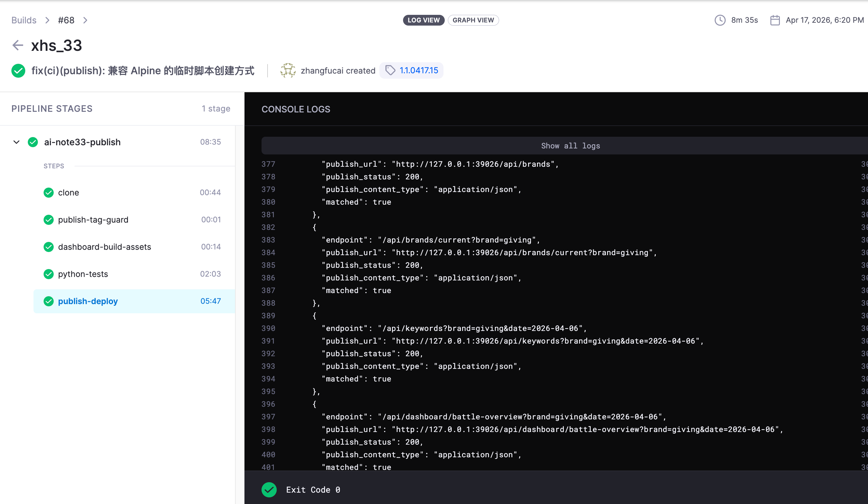The image size is (868, 504).
Task: Open version tag 1.1.0417.15 link
Action: (x=419, y=70)
